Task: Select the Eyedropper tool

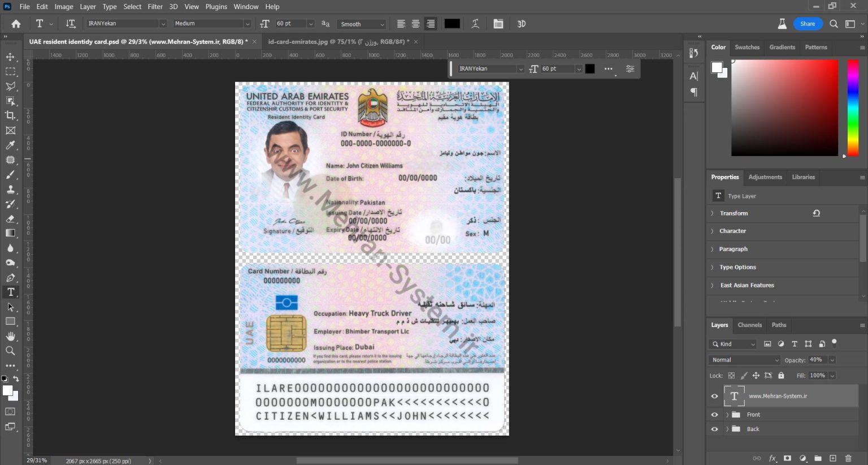Action: pos(10,145)
